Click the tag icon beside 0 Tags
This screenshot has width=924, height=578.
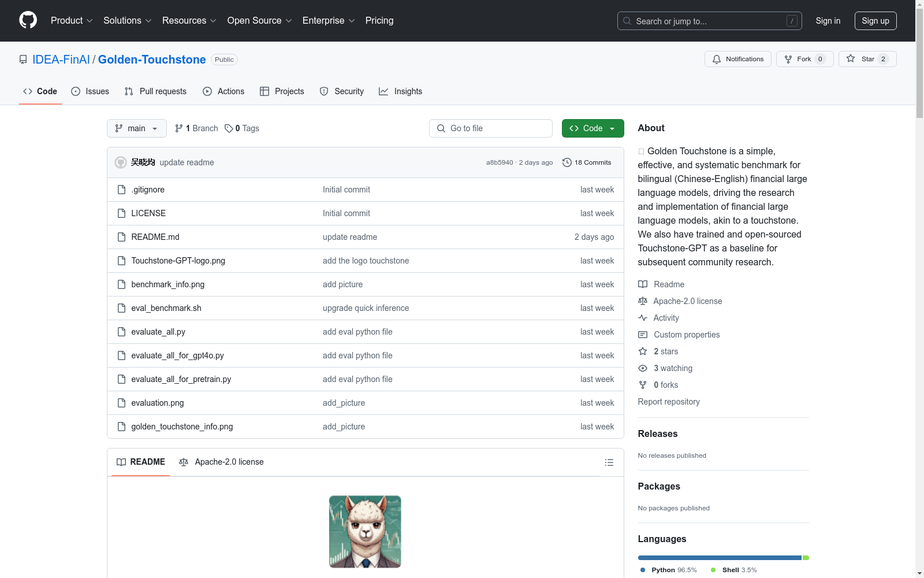point(229,128)
